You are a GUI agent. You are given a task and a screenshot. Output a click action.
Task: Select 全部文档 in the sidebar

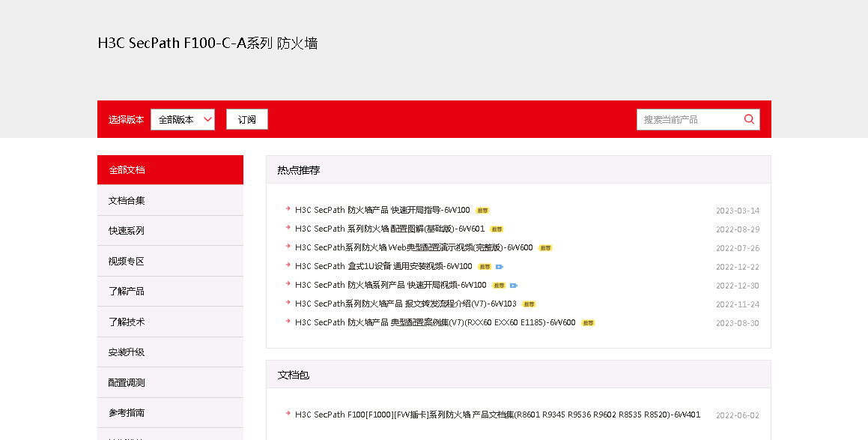[x=171, y=170]
